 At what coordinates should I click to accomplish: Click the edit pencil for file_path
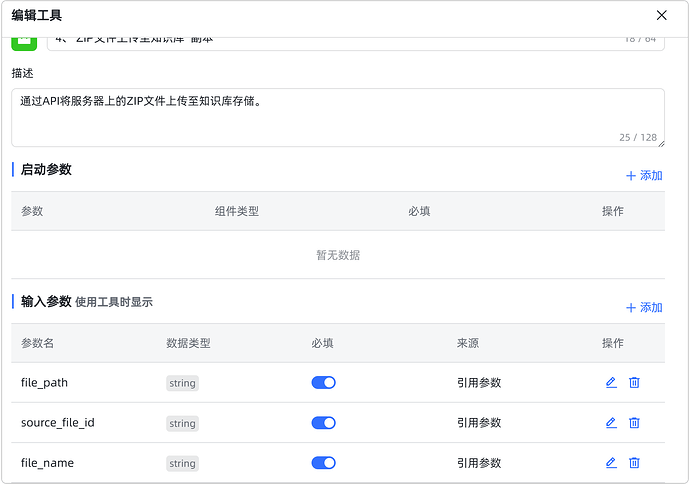tap(611, 383)
